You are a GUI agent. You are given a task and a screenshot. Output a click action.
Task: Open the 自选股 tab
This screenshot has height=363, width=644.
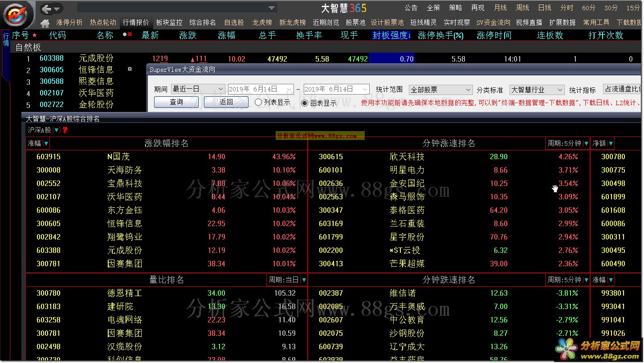tap(234, 22)
